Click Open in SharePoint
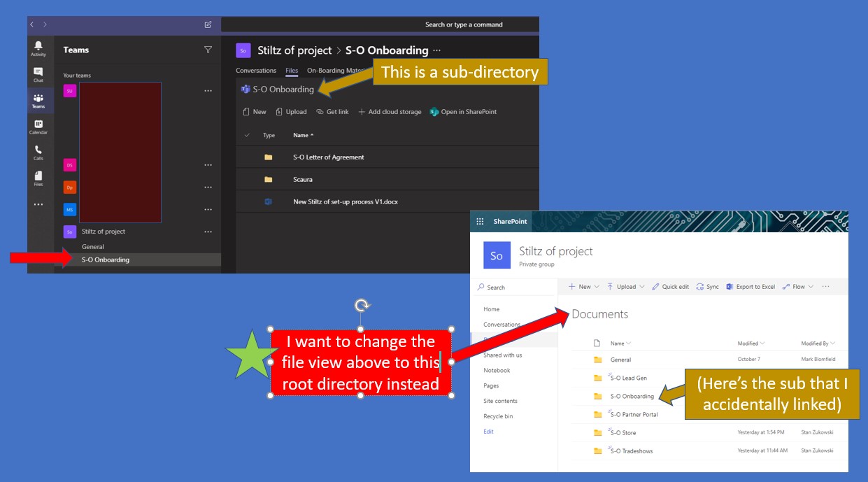This screenshot has width=868, height=482. [465, 111]
